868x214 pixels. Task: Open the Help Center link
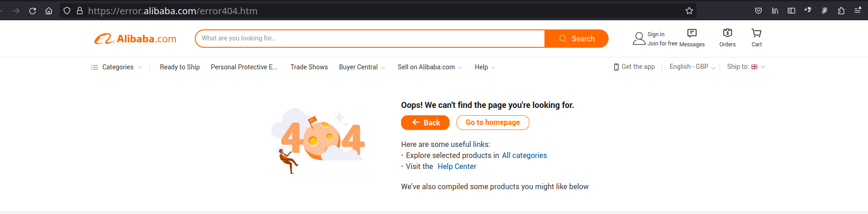tap(457, 166)
